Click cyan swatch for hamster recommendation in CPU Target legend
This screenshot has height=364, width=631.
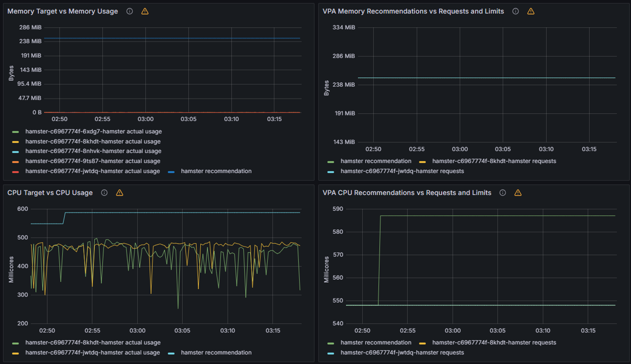(171, 353)
